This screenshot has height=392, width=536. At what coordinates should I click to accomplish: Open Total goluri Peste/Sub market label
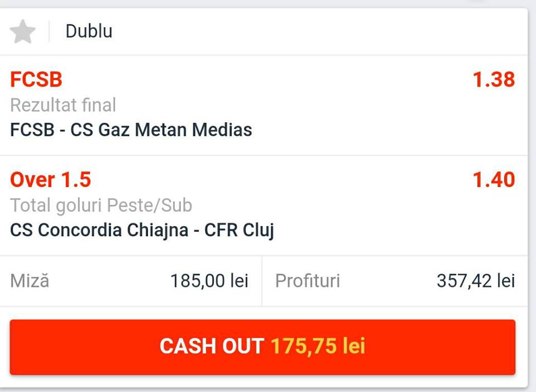click(101, 205)
